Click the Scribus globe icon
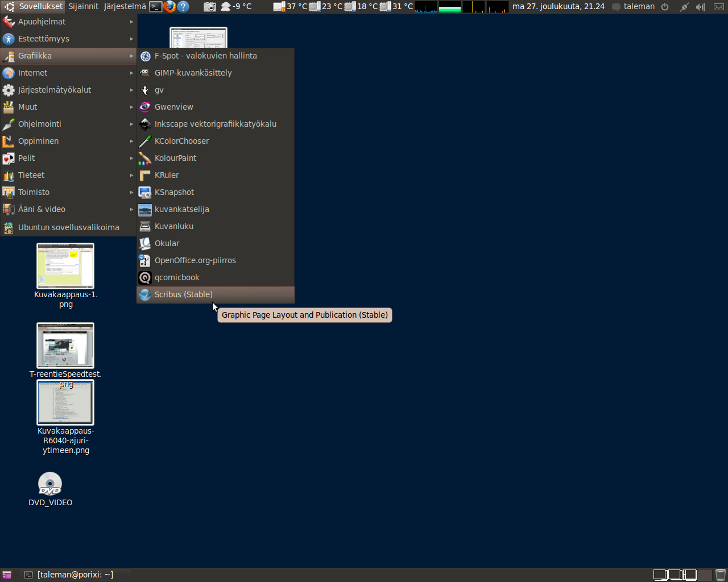The image size is (728, 582). point(145,294)
